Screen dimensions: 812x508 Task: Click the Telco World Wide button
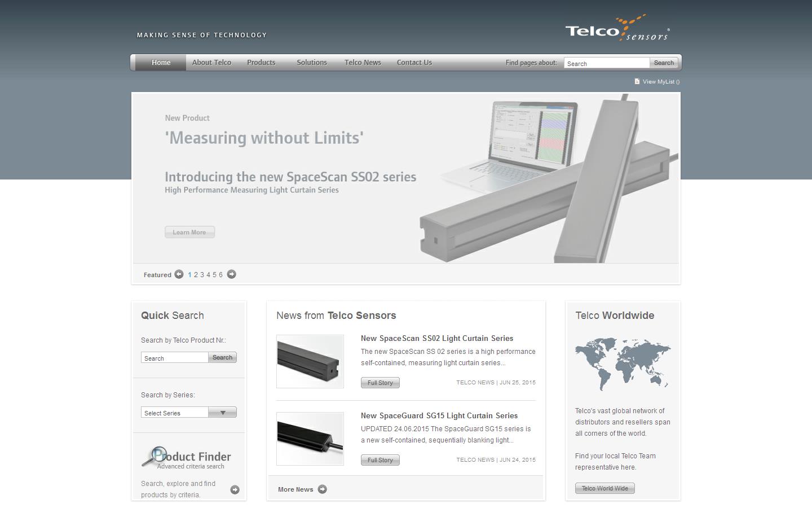coord(604,488)
